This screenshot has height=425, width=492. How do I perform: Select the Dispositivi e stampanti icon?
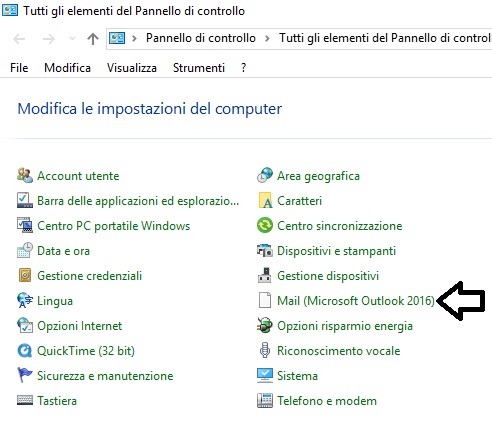coord(265,251)
